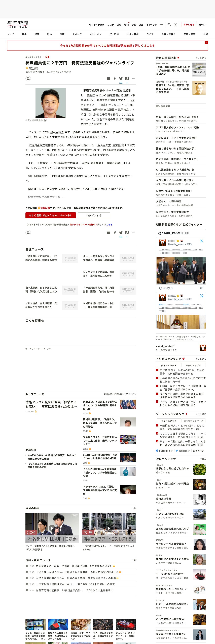The height and width of the screenshot is (644, 215).
Task: Open JR線、存廃議論 article thumbnail
Action: point(199,70)
